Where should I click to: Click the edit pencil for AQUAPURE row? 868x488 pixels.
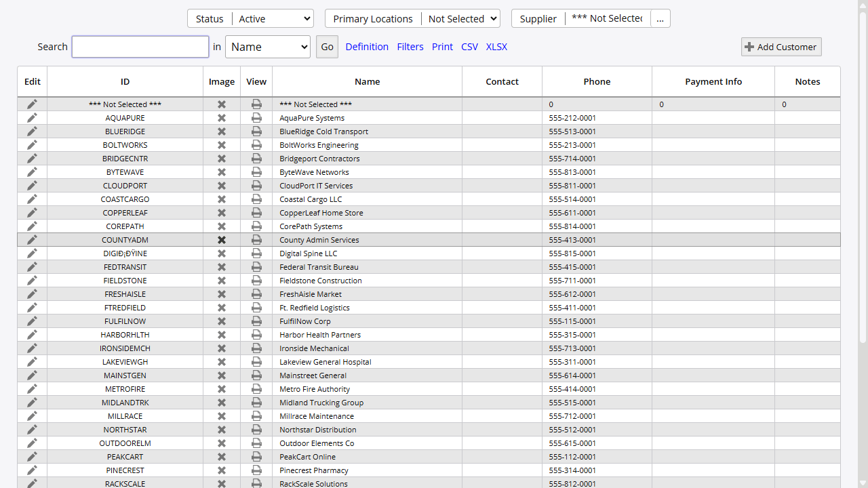[x=32, y=118]
